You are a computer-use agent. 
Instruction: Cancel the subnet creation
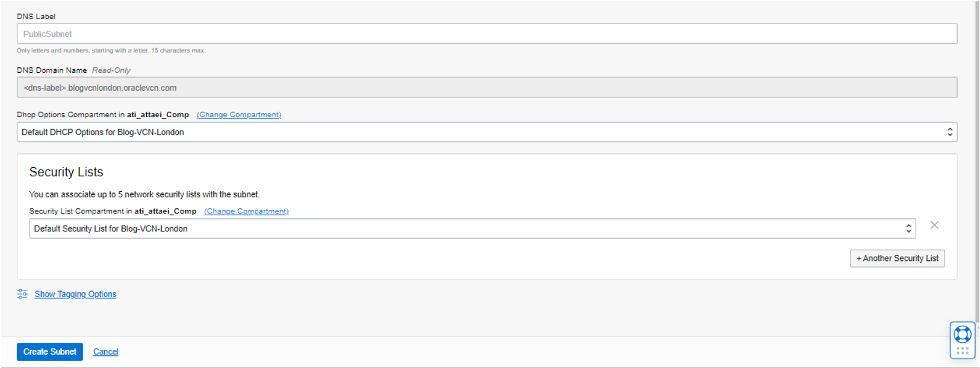click(x=105, y=352)
